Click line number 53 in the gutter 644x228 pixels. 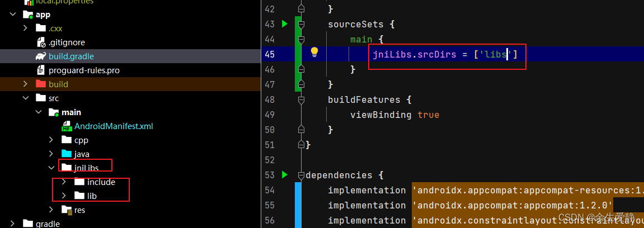point(270,175)
